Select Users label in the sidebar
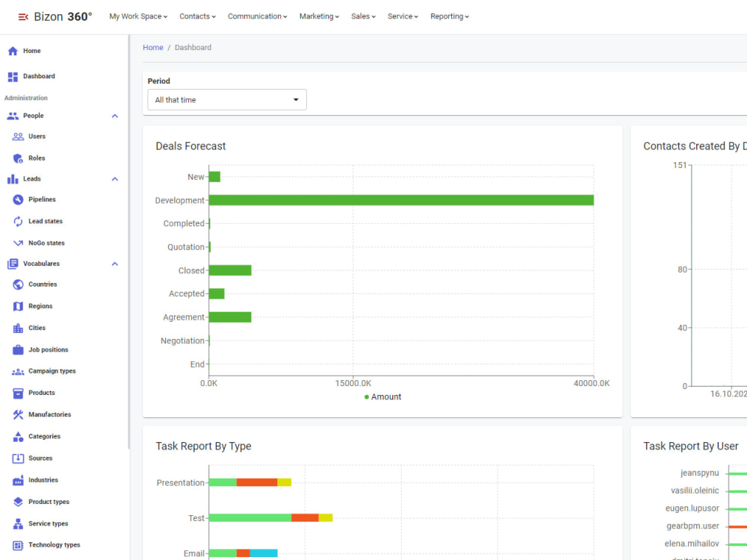Screen dimensions: 747x560 tap(37, 137)
